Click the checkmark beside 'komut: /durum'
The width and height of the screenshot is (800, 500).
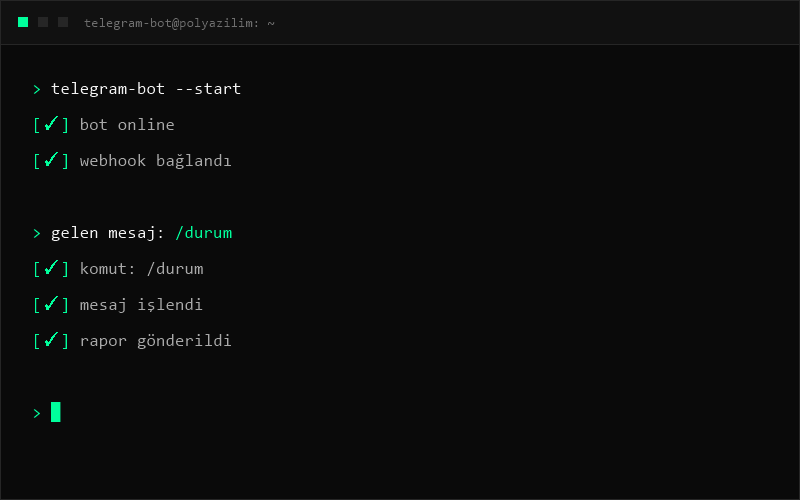(x=51, y=268)
